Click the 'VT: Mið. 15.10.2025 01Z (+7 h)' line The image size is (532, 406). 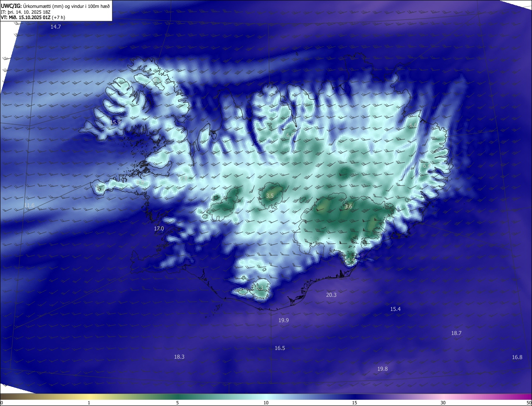pyautogui.click(x=33, y=17)
